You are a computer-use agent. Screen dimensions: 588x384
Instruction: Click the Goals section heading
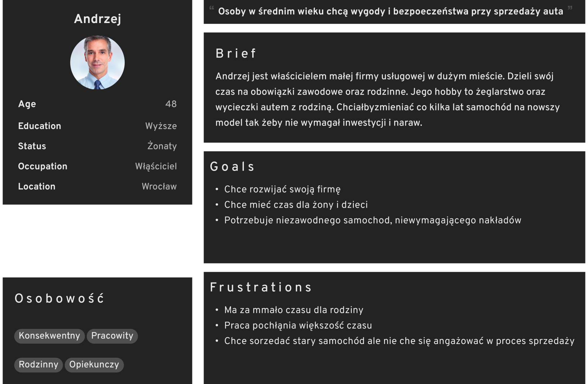tap(232, 167)
